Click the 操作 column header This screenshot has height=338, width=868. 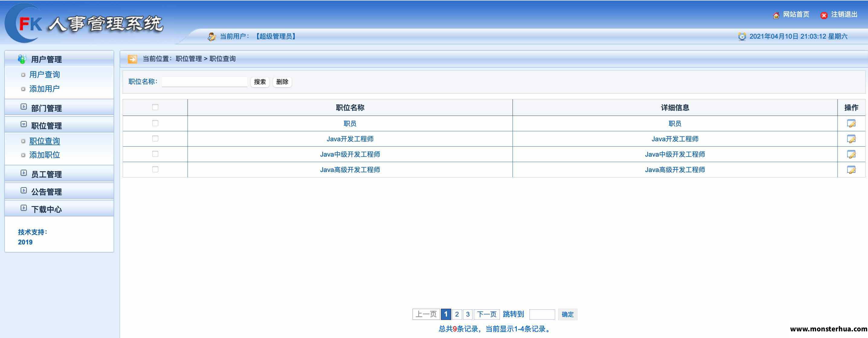click(x=851, y=108)
